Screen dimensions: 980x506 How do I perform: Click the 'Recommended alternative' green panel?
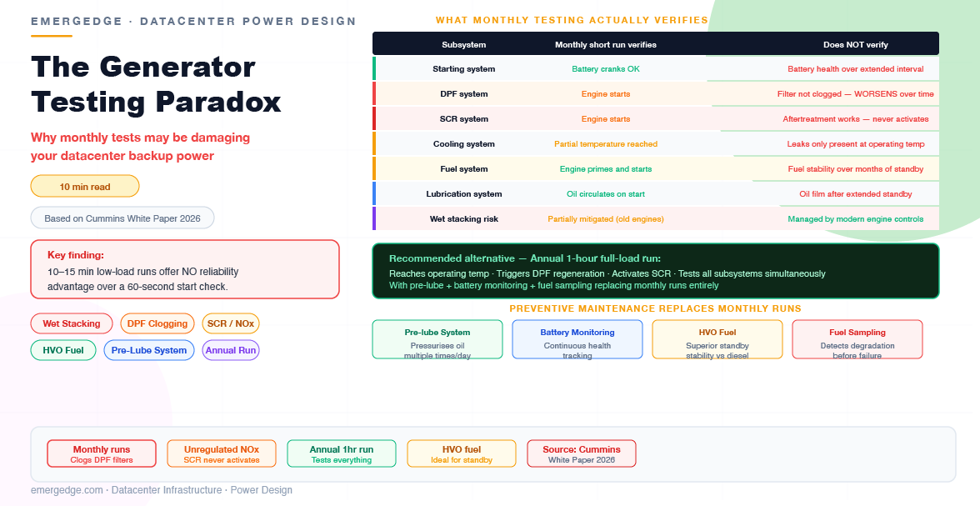(656, 271)
